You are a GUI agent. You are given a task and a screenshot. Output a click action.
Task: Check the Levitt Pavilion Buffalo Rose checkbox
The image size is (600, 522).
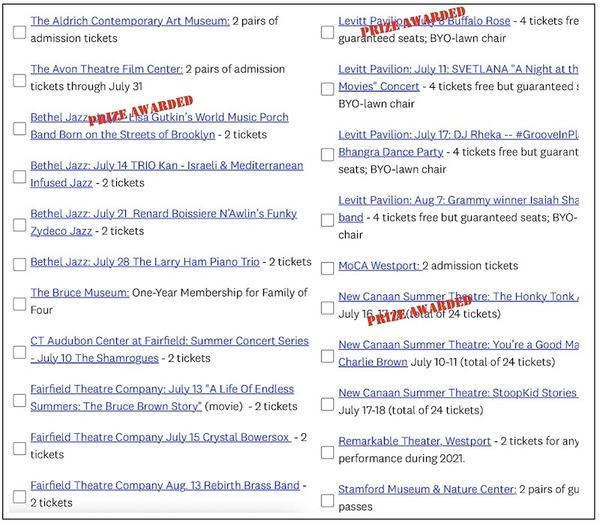point(328,32)
